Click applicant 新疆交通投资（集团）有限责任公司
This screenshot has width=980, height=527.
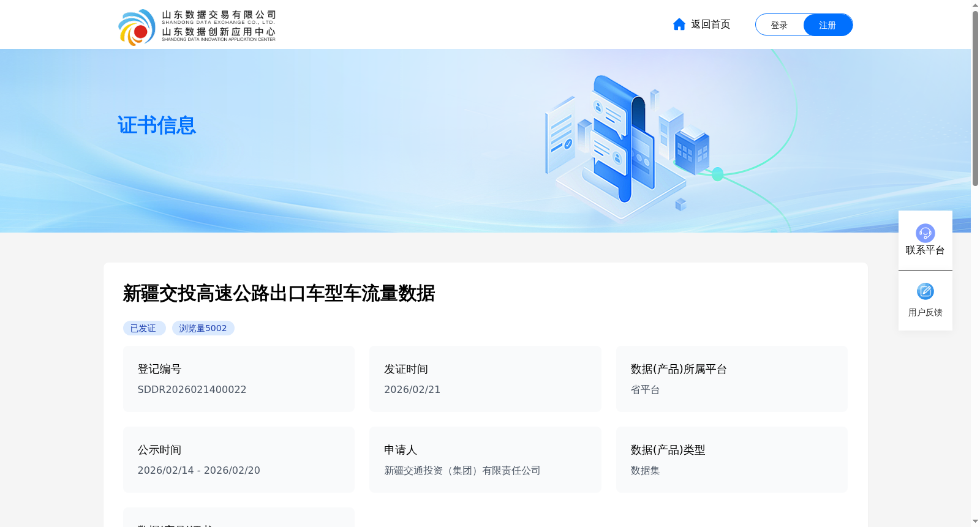tap(462, 471)
